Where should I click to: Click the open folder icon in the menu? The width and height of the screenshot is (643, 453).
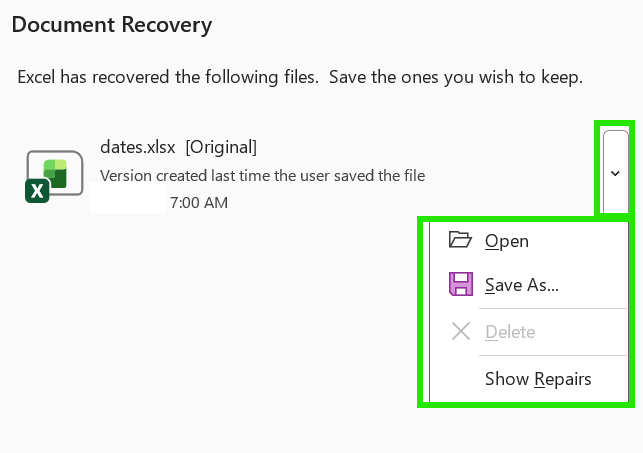click(460, 240)
